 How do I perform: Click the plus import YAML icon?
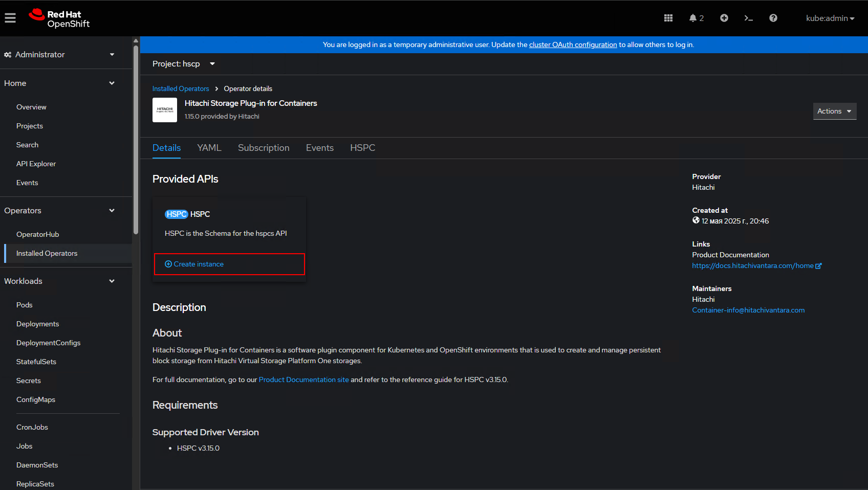tap(724, 18)
